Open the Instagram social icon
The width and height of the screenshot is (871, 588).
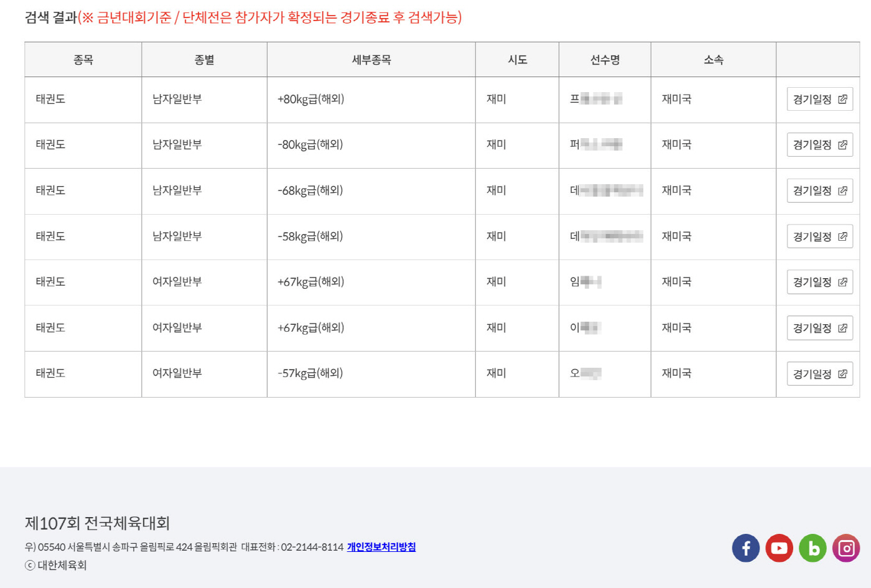(x=846, y=548)
